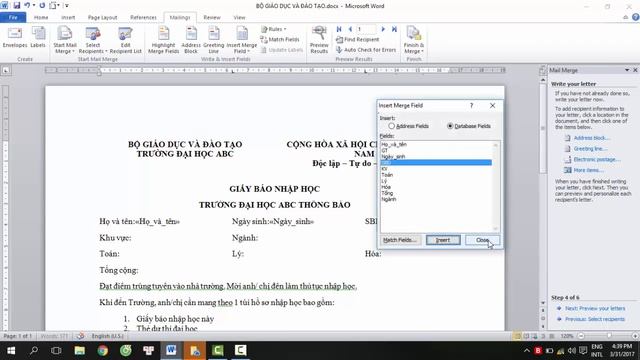Click Match Fields button in dialog

pos(400,240)
